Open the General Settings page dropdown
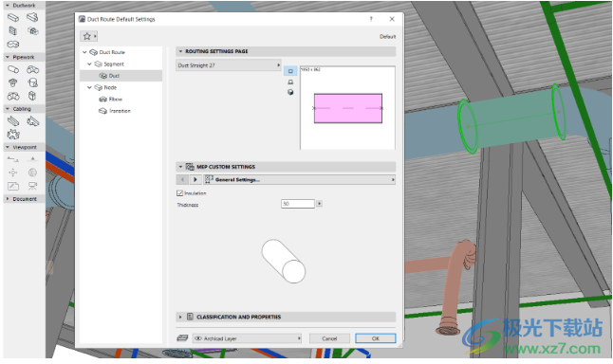Image resolution: width=613 pixels, height=364 pixels. point(299,179)
